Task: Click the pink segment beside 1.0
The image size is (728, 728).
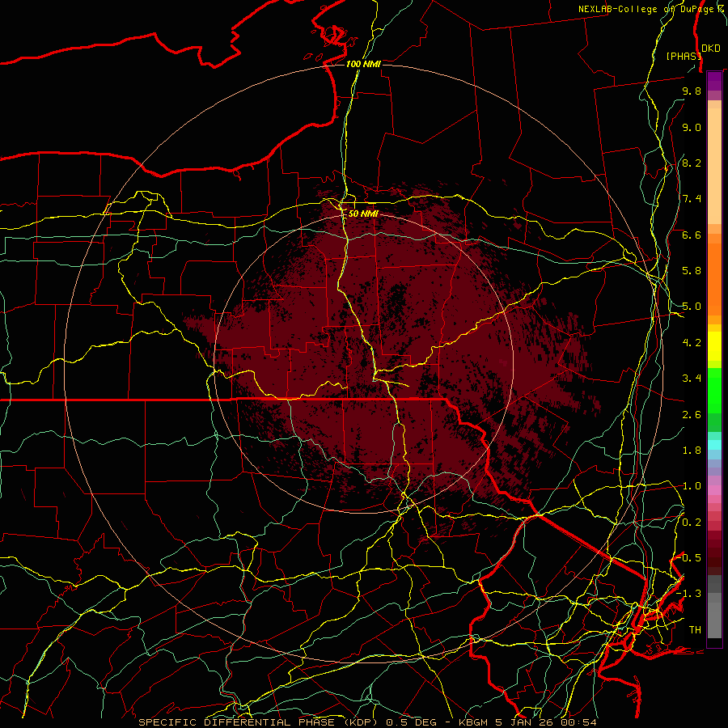Action: (x=714, y=490)
